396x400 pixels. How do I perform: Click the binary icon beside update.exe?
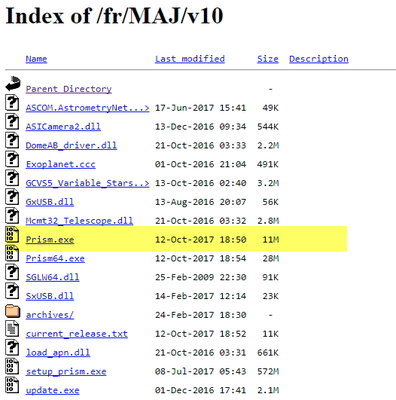pyautogui.click(x=12, y=385)
